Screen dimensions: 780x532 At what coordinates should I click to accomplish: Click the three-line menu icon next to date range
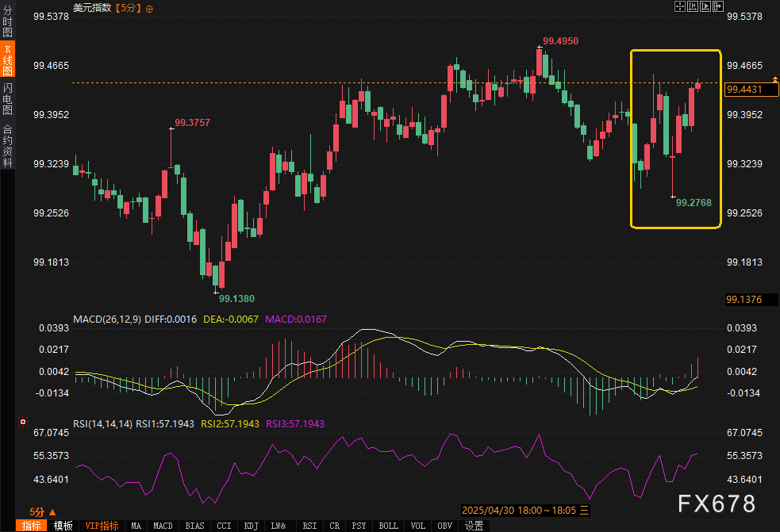coord(585,511)
